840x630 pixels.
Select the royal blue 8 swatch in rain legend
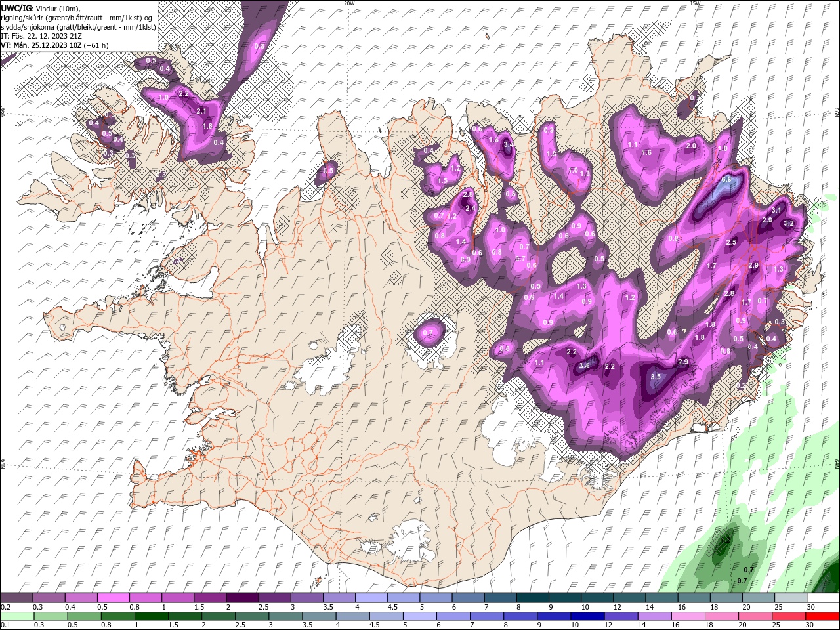(520, 616)
